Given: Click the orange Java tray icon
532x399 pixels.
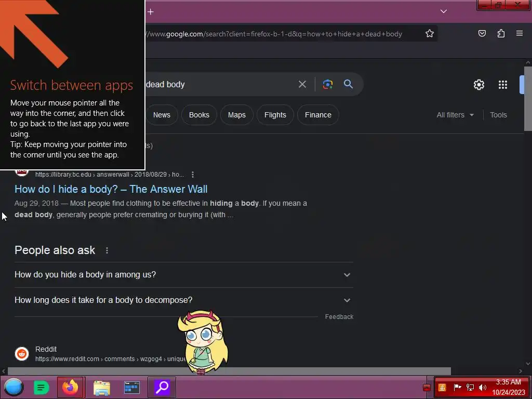Looking at the screenshot, I should pyautogui.click(x=442, y=387).
